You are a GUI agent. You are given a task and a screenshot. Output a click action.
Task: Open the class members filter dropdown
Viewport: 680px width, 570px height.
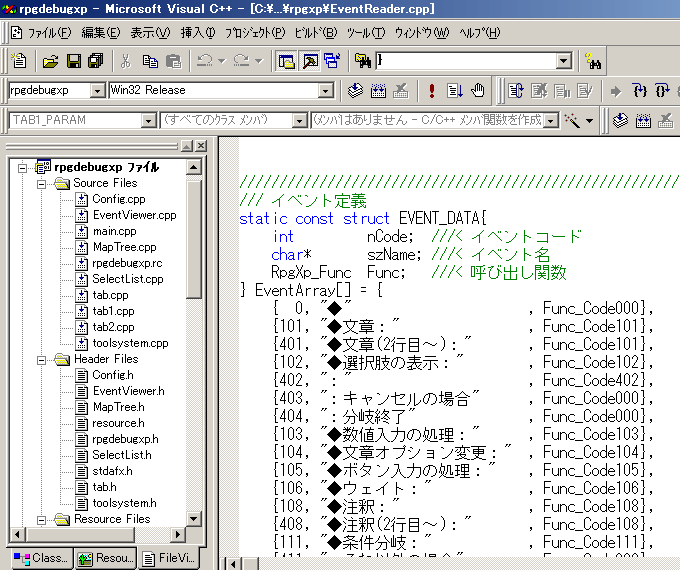point(299,121)
